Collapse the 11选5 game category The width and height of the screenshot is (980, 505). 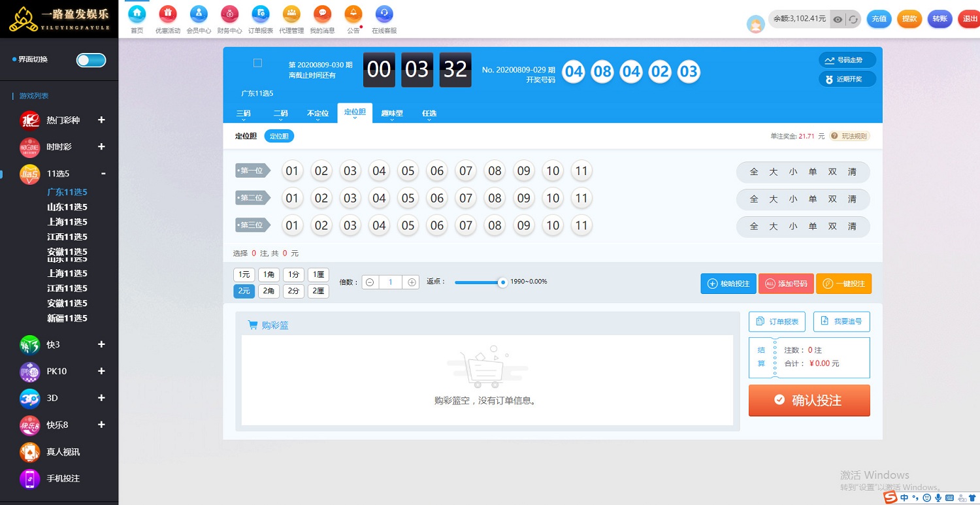(x=103, y=174)
